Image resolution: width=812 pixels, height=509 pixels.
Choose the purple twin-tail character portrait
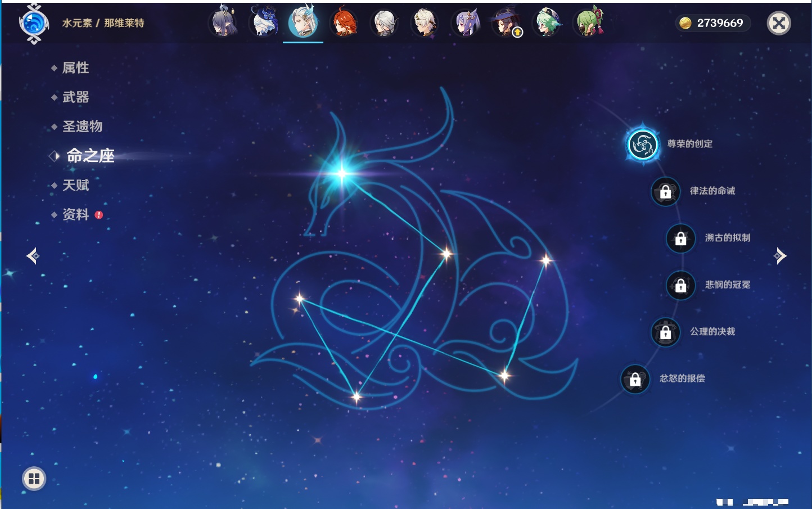[466, 23]
